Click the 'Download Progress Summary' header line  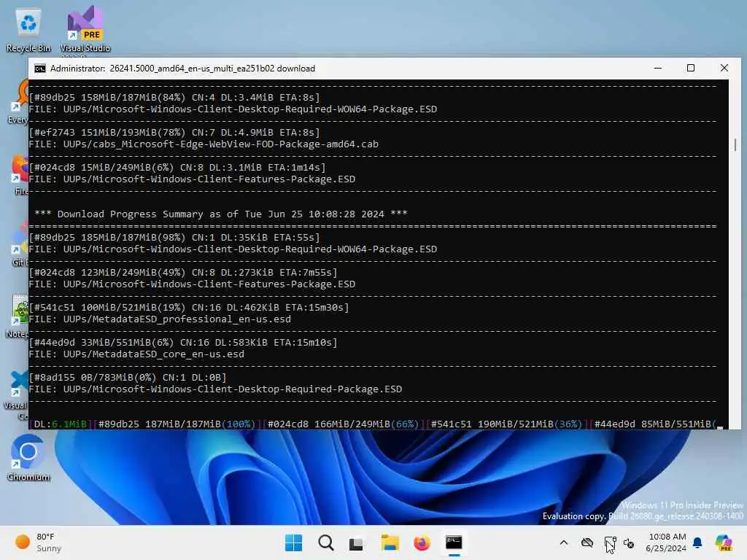tap(220, 214)
